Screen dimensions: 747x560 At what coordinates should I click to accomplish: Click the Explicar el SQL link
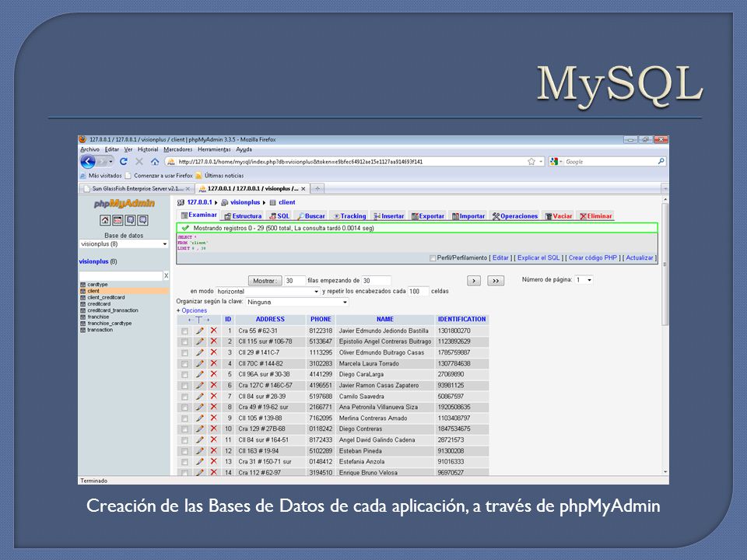pos(538,258)
